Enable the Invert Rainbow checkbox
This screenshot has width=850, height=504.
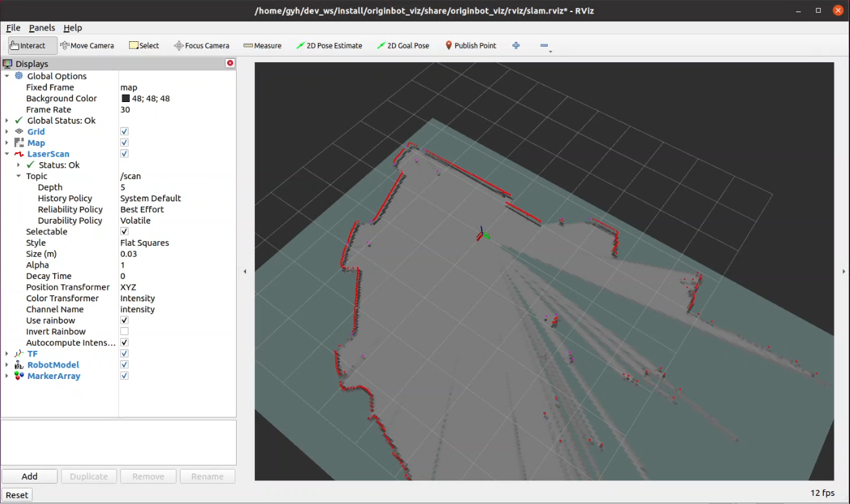pos(124,332)
